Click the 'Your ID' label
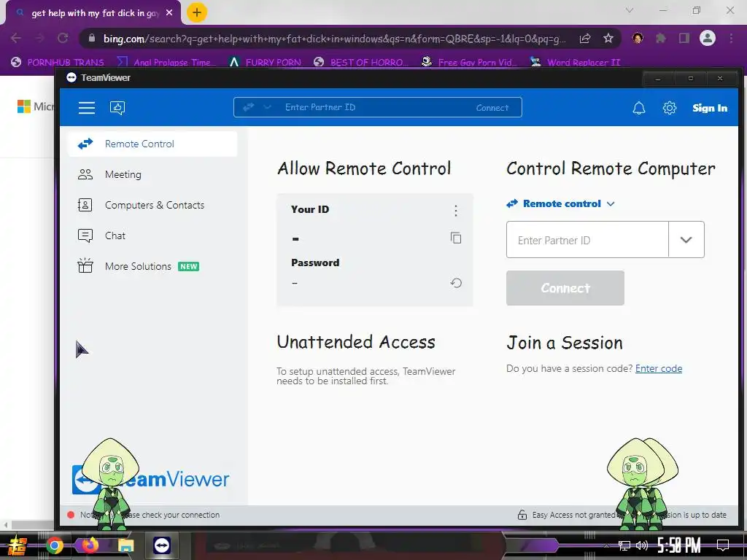 [x=309, y=209]
